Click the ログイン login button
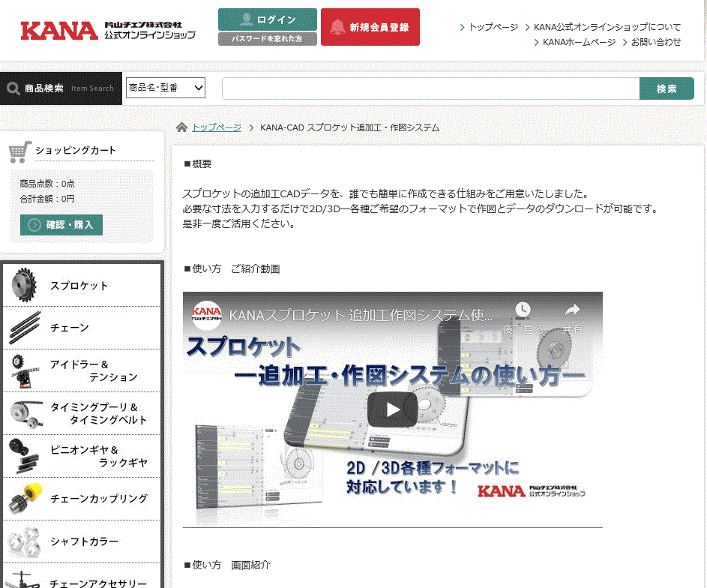This screenshot has height=588, width=707. coord(268,19)
